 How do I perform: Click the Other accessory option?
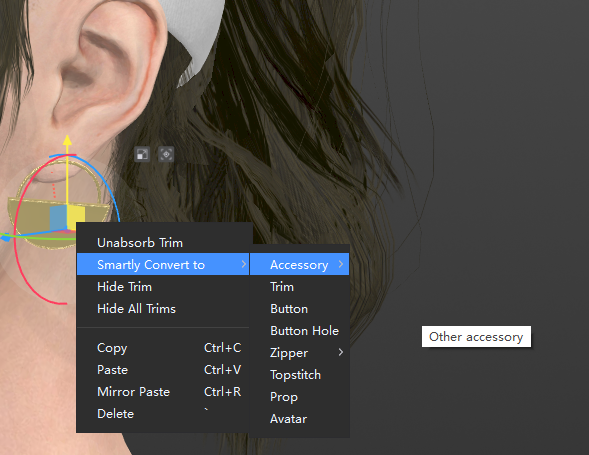[x=476, y=337]
